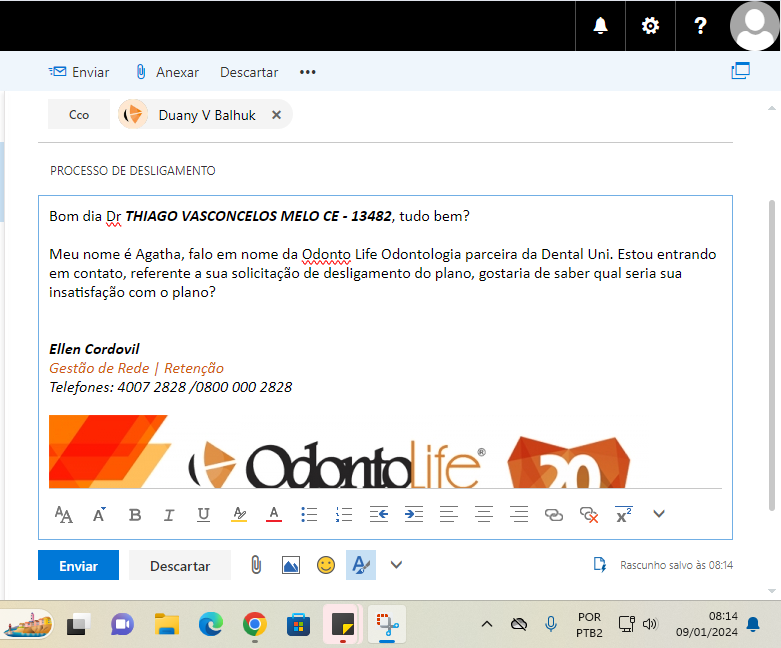The image size is (781, 648).
Task: Select the Duany V Balhuk recipient chip
Action: pos(205,115)
